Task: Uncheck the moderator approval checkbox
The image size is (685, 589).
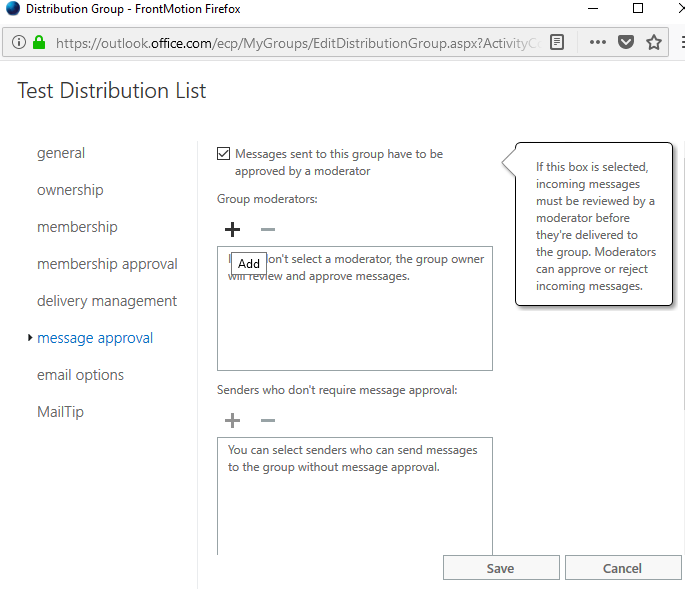Action: (224, 154)
